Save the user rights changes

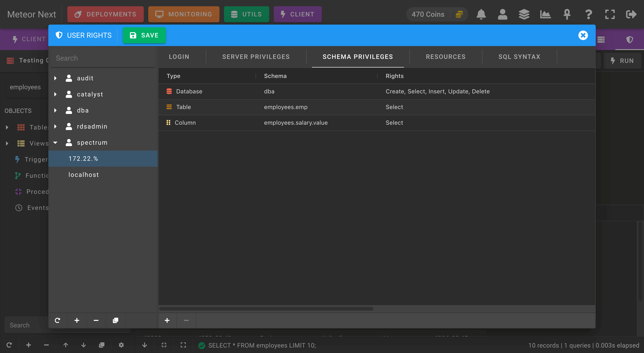(144, 35)
